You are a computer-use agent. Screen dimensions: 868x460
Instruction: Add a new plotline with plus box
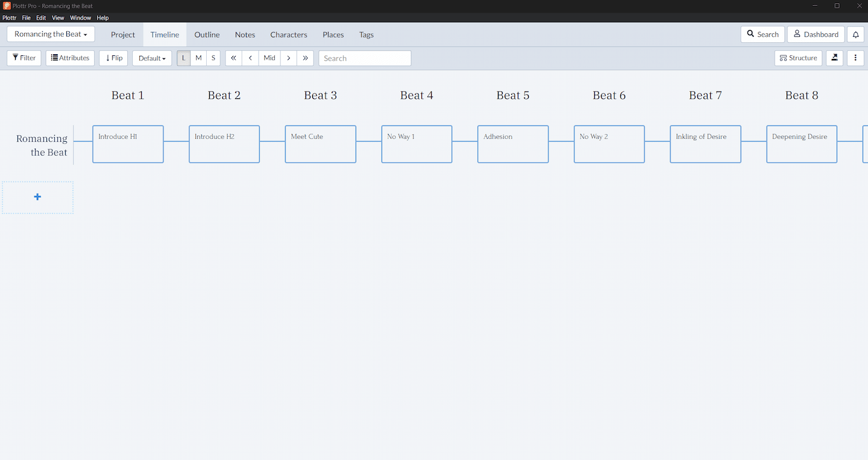pyautogui.click(x=37, y=197)
